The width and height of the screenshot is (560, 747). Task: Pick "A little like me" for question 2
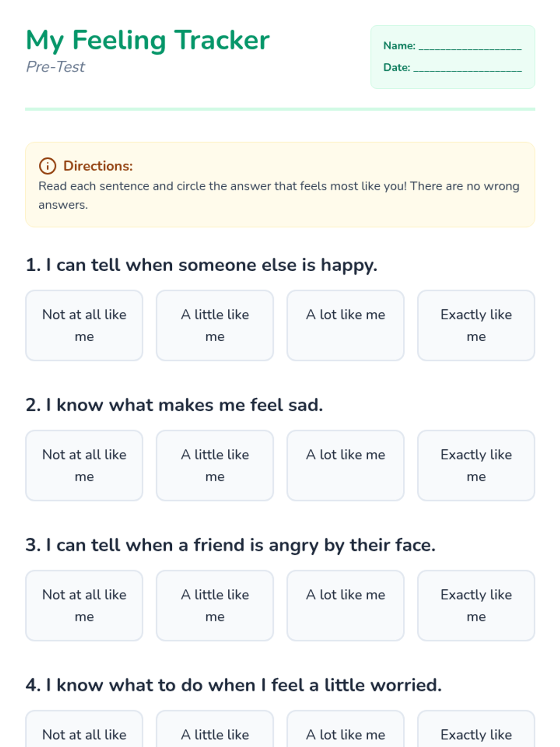tap(215, 465)
